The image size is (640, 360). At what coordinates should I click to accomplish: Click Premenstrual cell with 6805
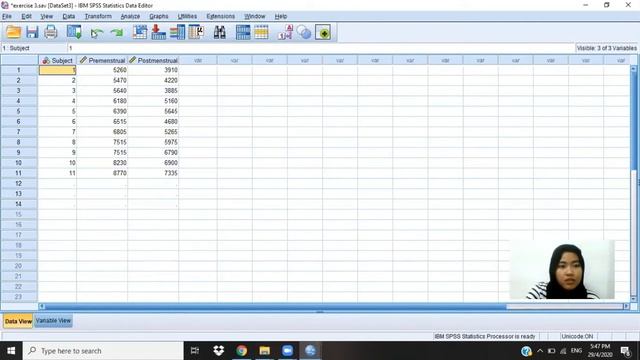point(102,132)
